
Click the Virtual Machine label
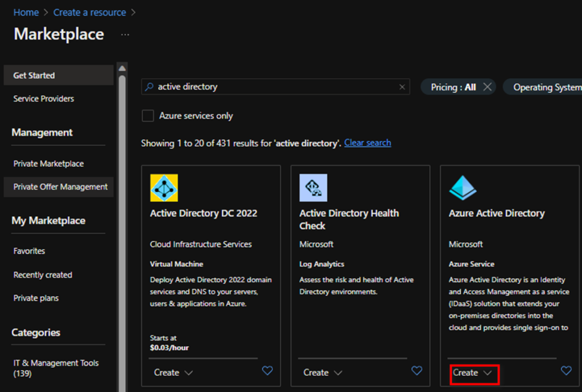pos(176,264)
